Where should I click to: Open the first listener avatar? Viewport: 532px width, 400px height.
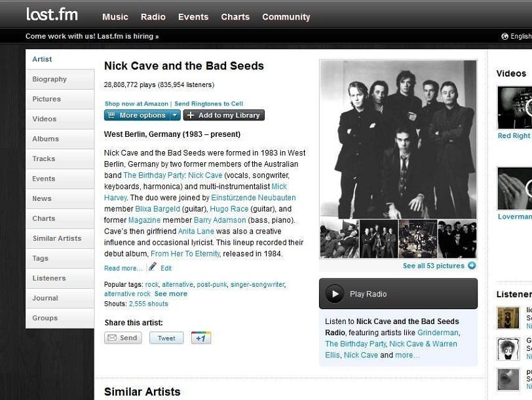(x=508, y=318)
